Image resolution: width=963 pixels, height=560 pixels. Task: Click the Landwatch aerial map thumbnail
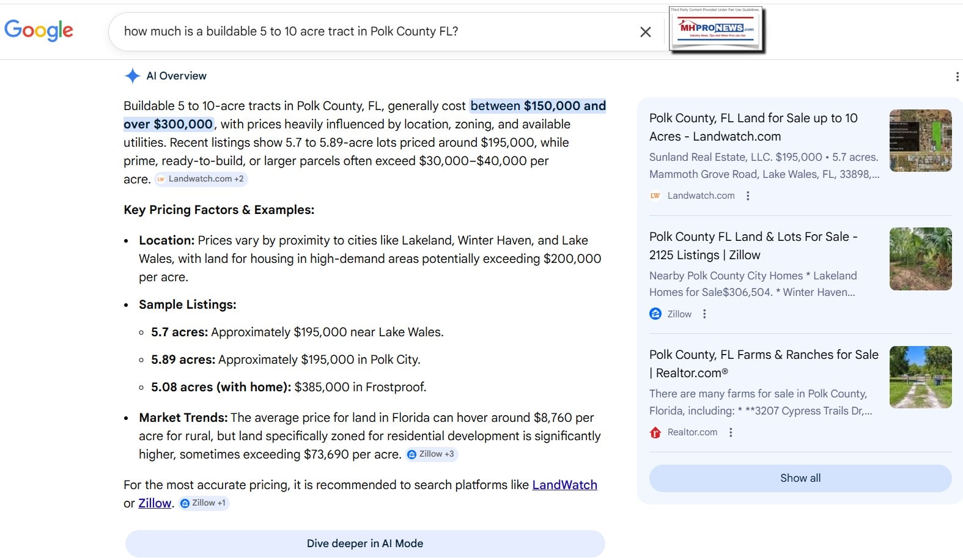(x=920, y=141)
